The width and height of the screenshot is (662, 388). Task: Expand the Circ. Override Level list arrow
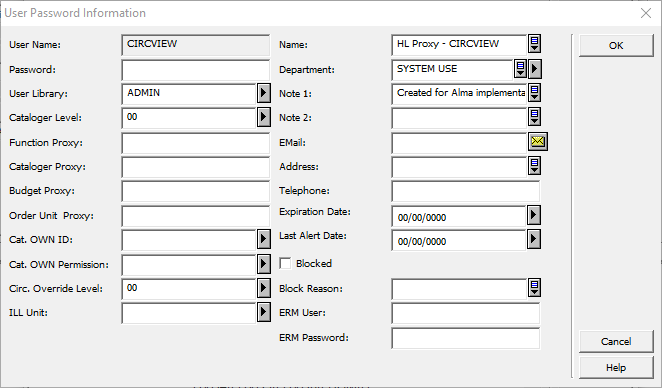264,288
